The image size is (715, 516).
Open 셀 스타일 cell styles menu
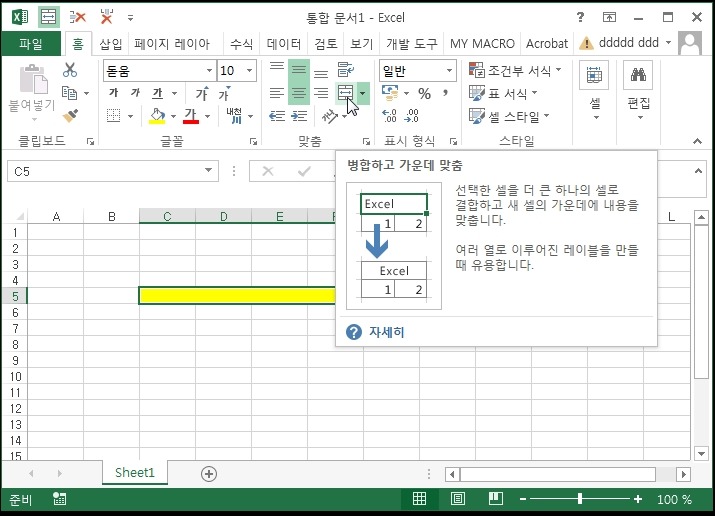(x=509, y=116)
